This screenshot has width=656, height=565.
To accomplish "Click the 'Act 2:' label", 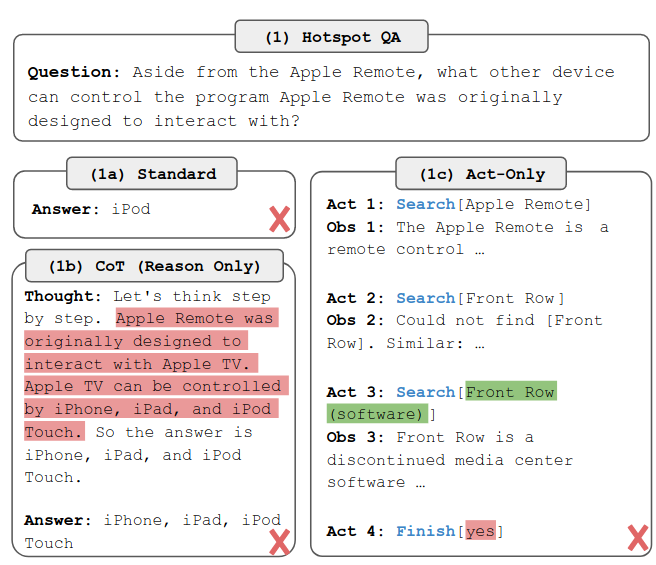I will tap(355, 298).
